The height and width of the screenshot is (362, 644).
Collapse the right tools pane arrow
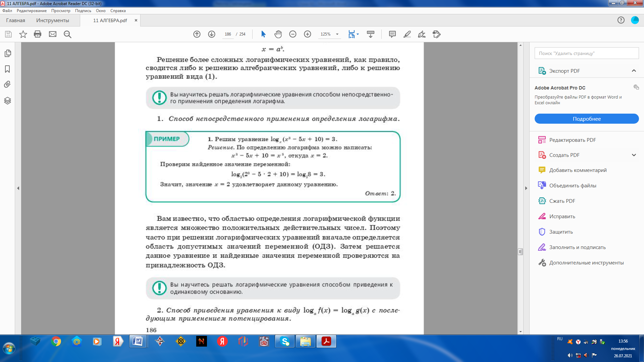(526, 188)
